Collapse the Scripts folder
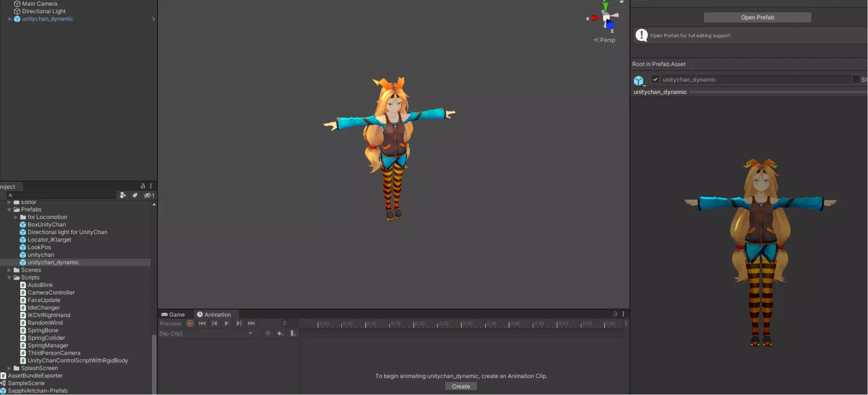This screenshot has height=395, width=868. [x=9, y=278]
